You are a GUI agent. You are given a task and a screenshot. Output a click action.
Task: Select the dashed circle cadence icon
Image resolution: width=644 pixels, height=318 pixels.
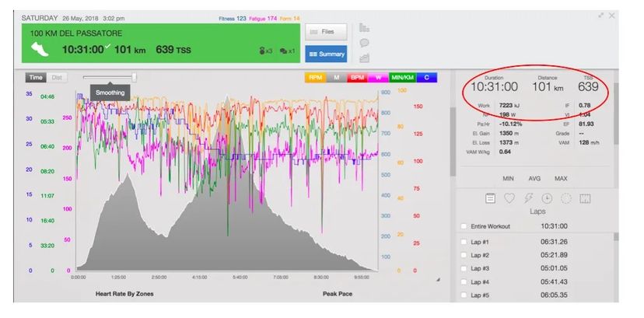click(566, 198)
